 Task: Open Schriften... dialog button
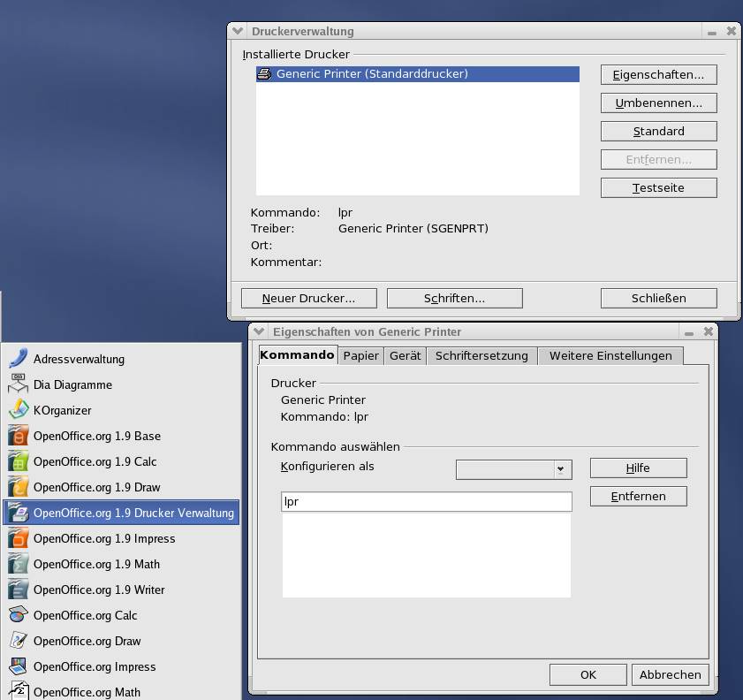click(x=454, y=298)
